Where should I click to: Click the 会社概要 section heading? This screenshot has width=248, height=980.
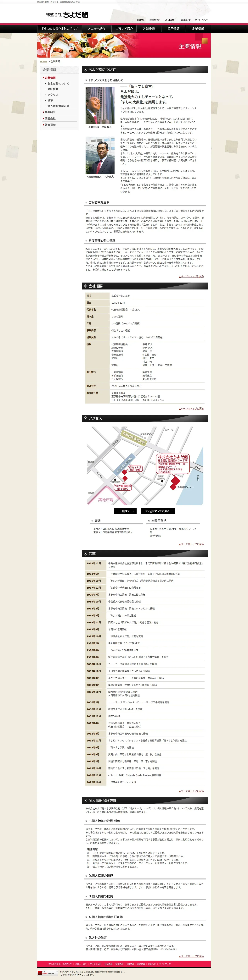click(145, 286)
